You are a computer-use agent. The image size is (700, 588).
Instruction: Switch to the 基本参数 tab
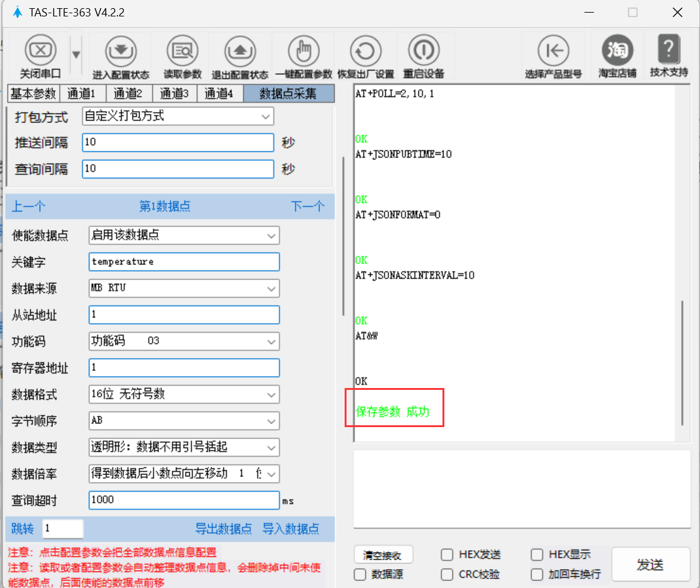pos(33,94)
